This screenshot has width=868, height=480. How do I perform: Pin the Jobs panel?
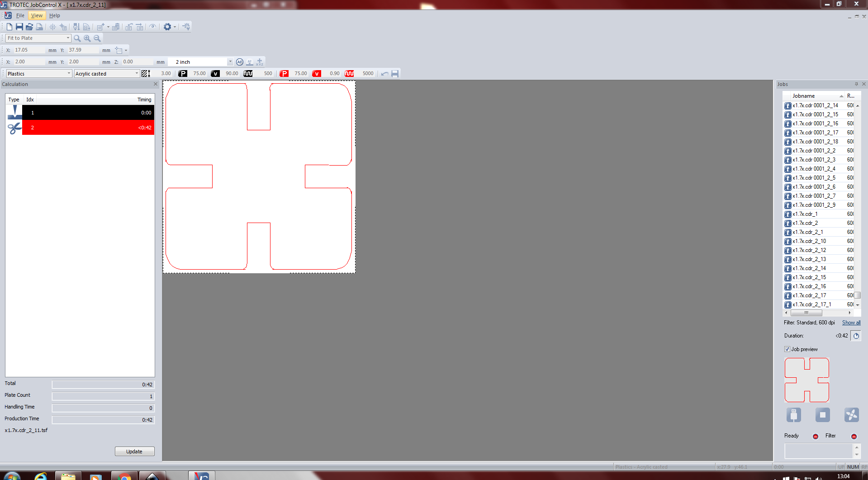(x=856, y=84)
